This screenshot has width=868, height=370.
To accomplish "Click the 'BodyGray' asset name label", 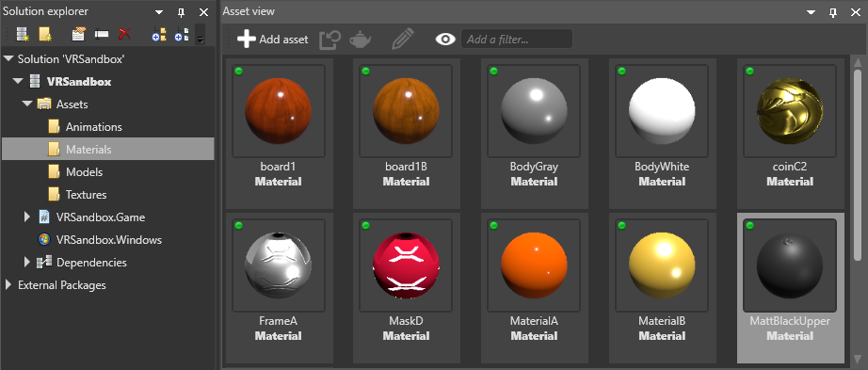I will 534,166.
